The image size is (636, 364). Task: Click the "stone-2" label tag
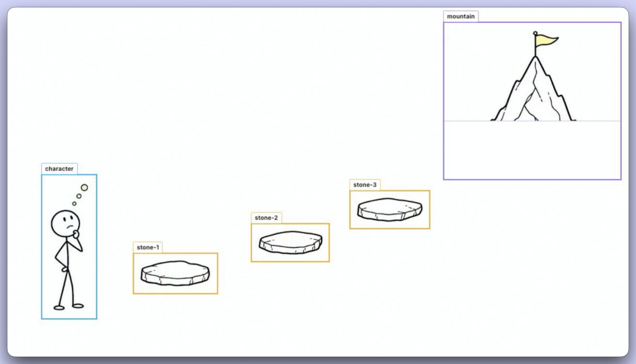click(x=266, y=217)
